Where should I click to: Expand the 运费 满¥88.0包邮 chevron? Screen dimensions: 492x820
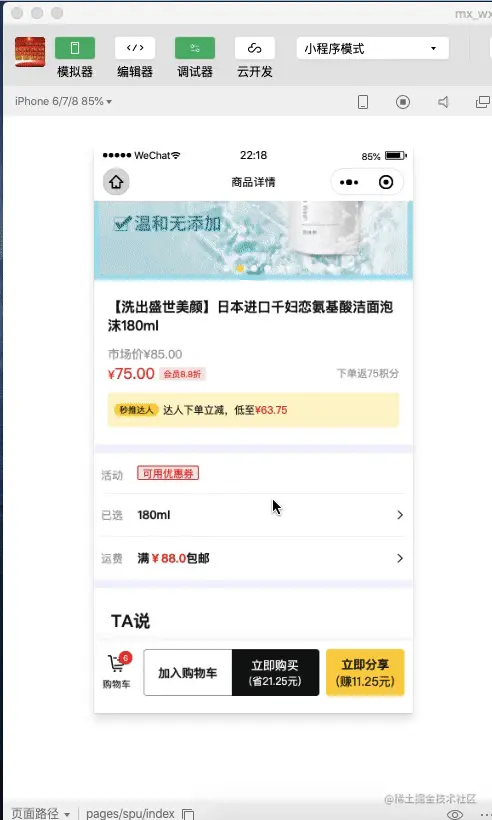[x=400, y=559]
